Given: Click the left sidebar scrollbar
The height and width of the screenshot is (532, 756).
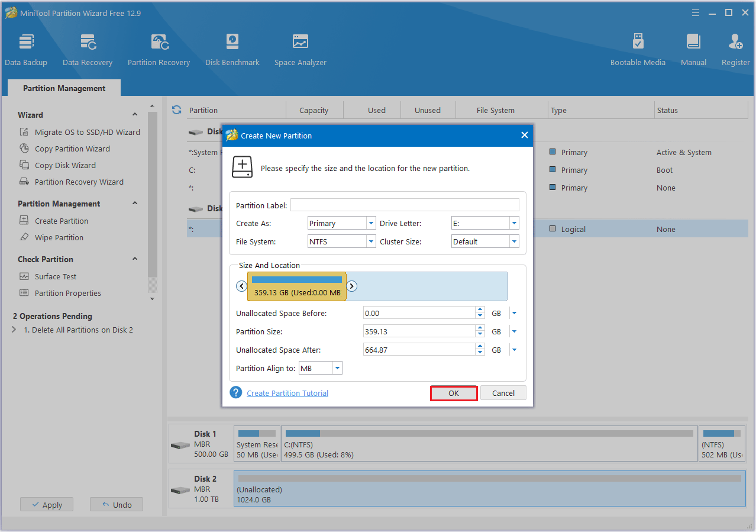Looking at the screenshot, I should point(153,195).
